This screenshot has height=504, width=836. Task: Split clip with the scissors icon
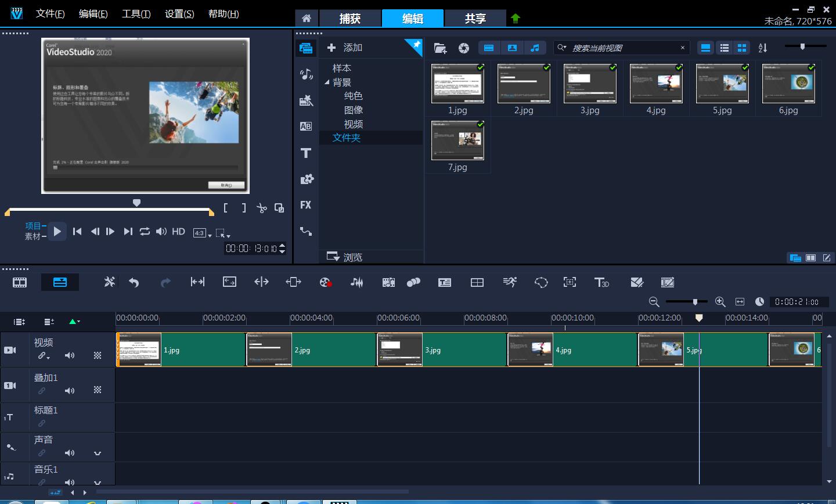point(261,208)
